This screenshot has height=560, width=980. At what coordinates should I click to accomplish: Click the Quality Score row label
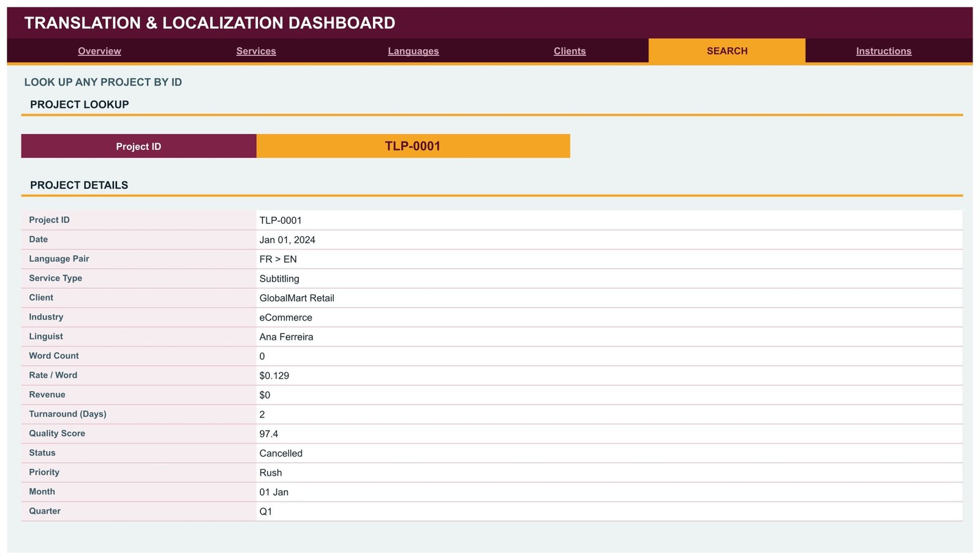(x=57, y=433)
